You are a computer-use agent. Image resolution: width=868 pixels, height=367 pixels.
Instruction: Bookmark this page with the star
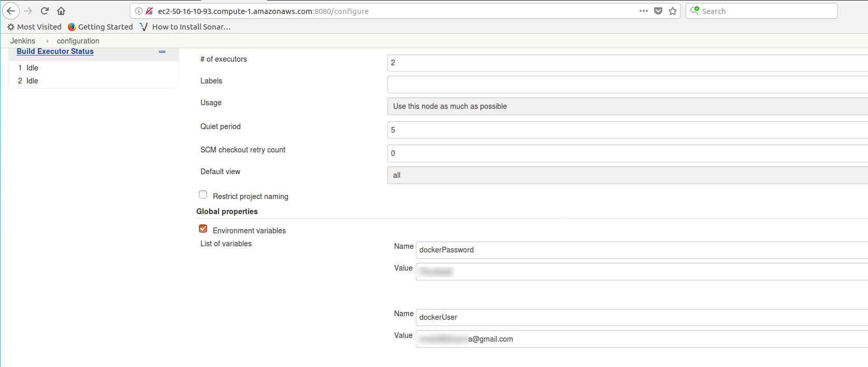tap(673, 11)
